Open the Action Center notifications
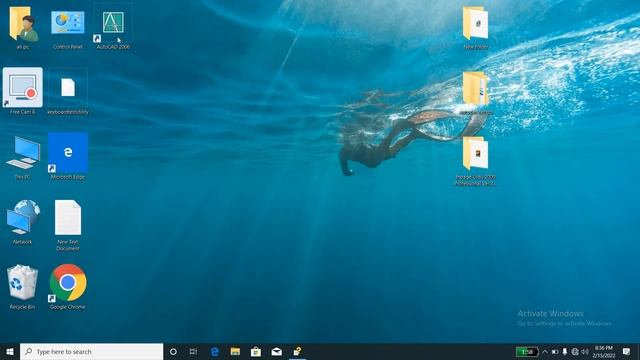Screen dimensions: 640x360 pos(627,351)
